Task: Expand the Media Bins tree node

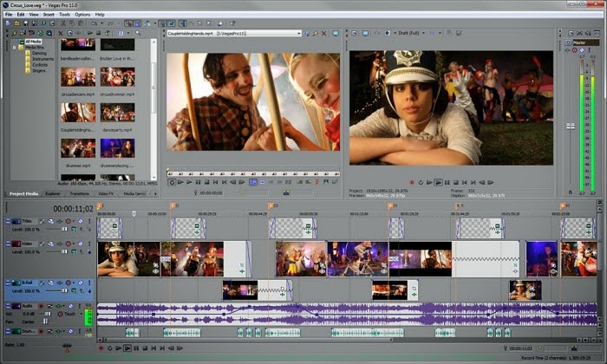Action: [15, 47]
